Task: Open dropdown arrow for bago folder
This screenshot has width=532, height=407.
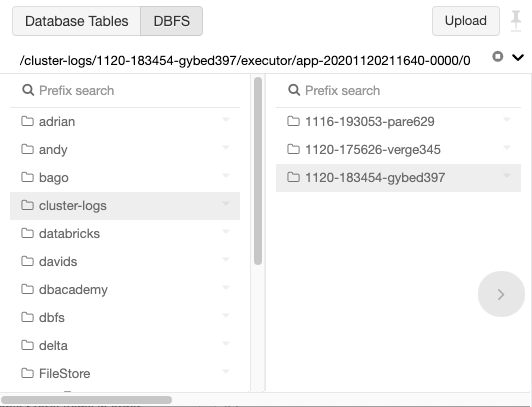Action: (x=226, y=175)
